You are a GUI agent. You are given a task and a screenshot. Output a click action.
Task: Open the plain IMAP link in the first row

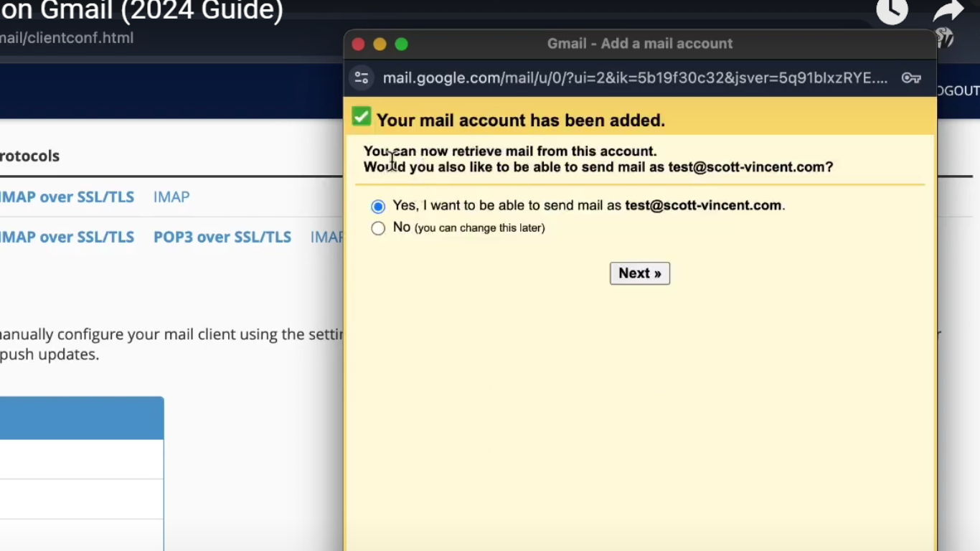(x=171, y=197)
